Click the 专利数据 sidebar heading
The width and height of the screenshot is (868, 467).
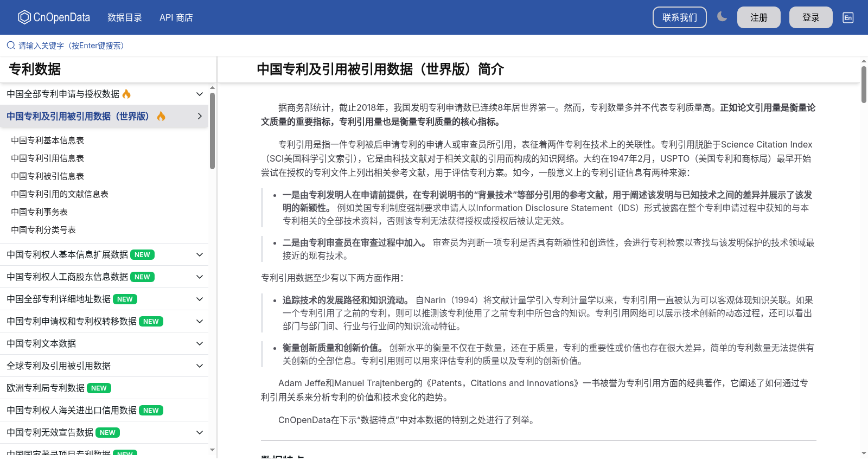35,69
